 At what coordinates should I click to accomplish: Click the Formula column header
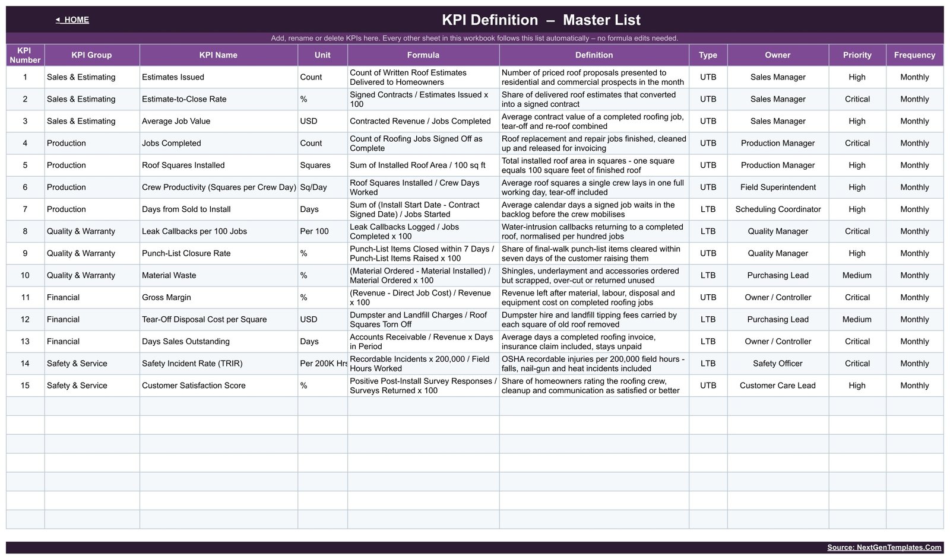tap(423, 55)
